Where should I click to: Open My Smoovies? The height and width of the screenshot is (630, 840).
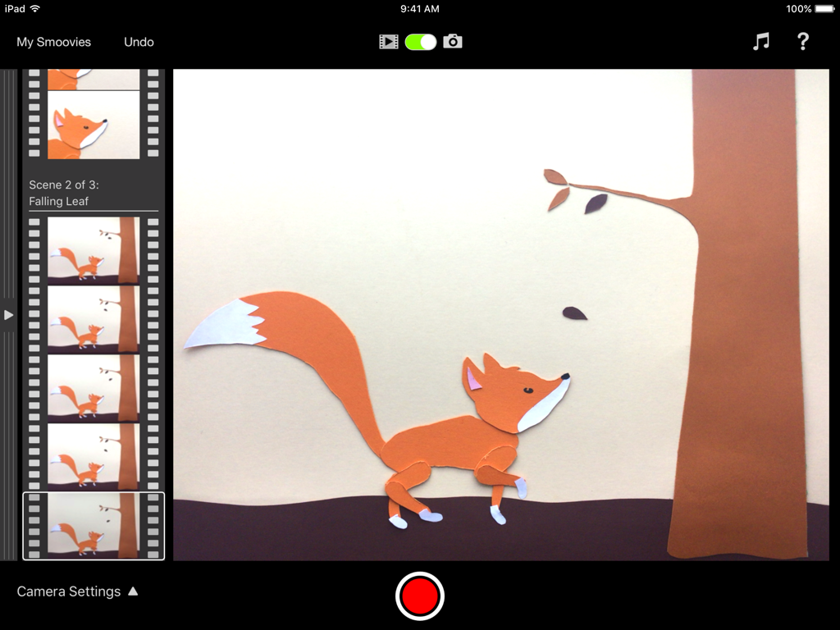pos(53,41)
